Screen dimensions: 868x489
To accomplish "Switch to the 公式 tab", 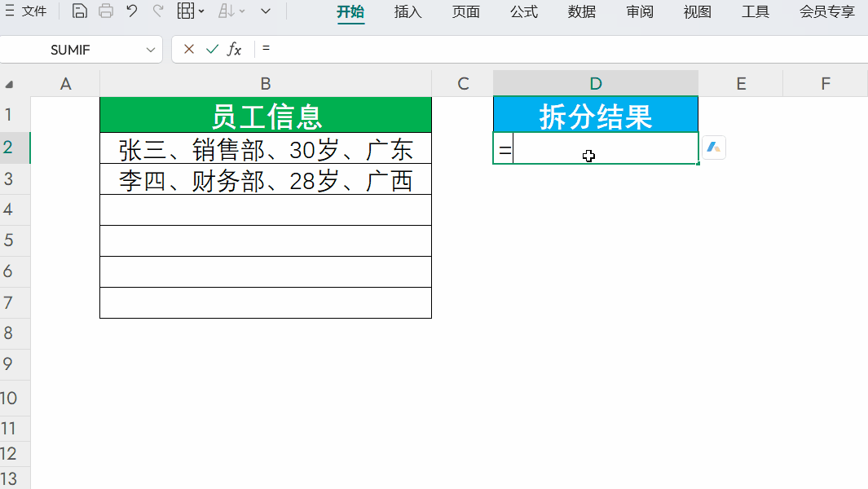I will click(x=523, y=11).
